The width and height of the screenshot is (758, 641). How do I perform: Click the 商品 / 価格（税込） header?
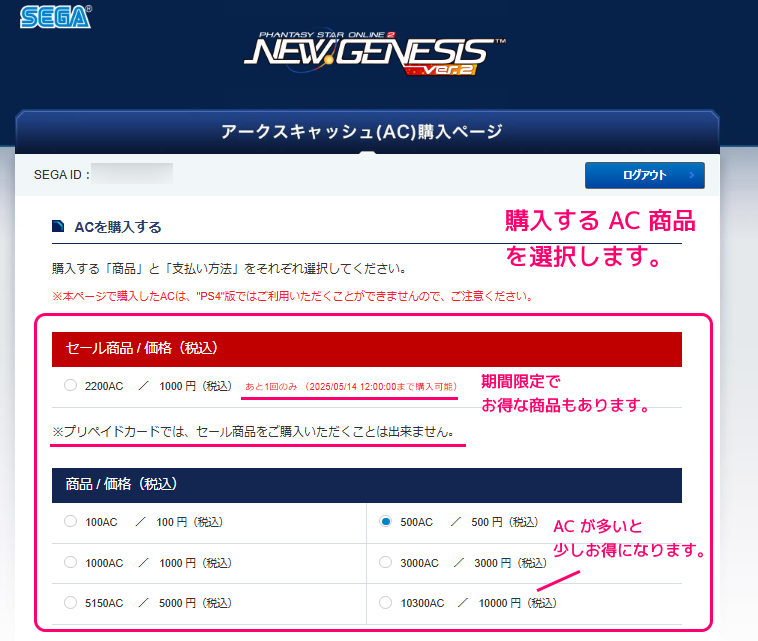tap(367, 485)
